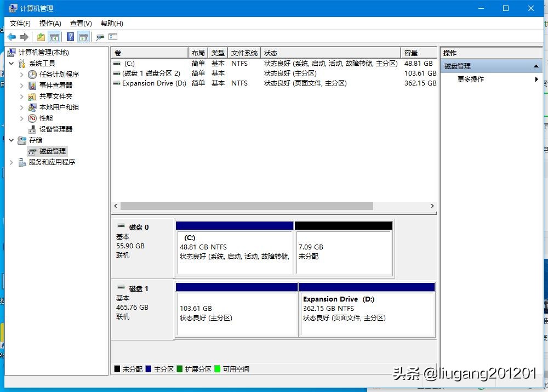
Task: Expand 更多操作 submenu arrow
Action: tap(536, 79)
